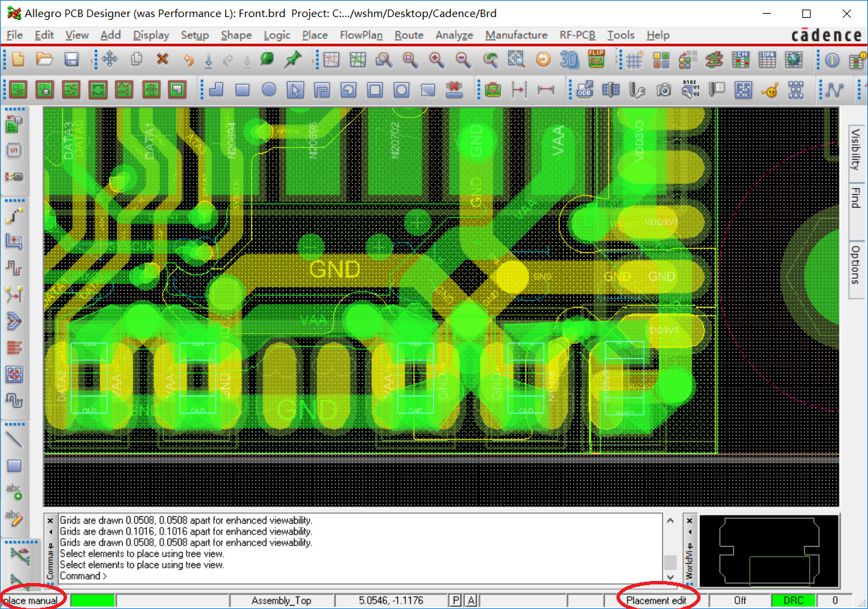This screenshot has width=868, height=609.
Task: Click the FLIP board icon
Action: [596, 59]
